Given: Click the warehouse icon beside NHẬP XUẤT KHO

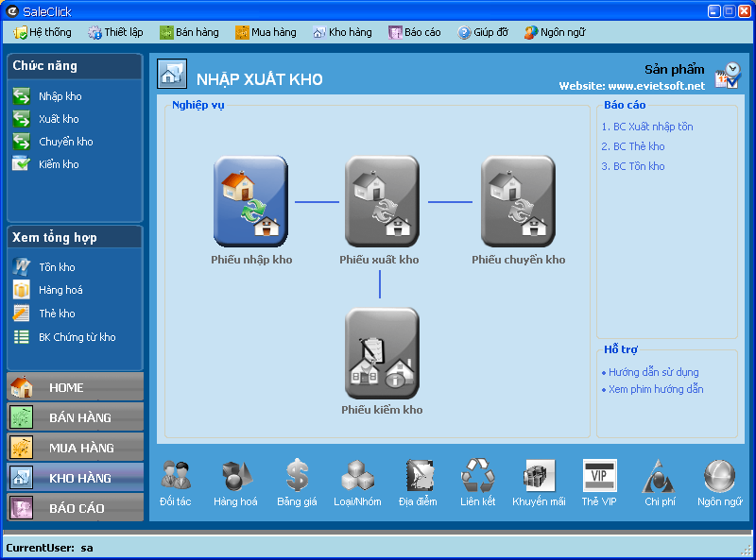Looking at the screenshot, I should coord(172,74).
